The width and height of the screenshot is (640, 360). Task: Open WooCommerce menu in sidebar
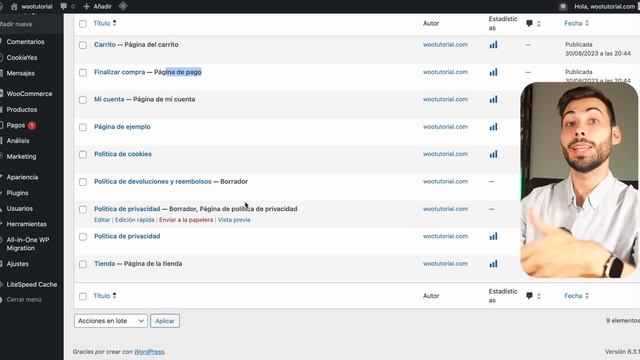(29, 93)
